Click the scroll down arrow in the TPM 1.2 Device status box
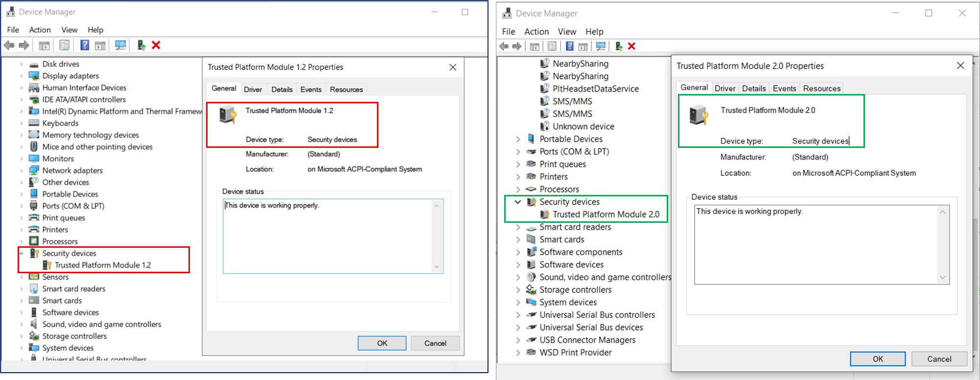 [x=436, y=267]
